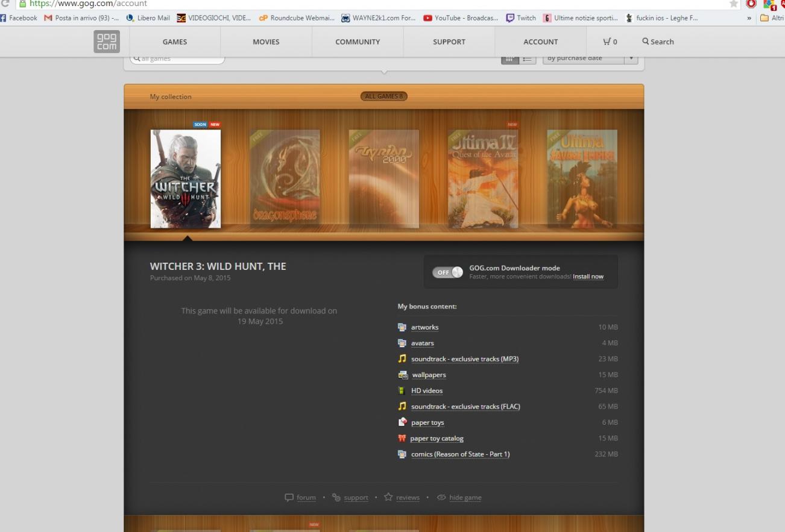
Task: Click the all games search field
Action: click(x=178, y=59)
